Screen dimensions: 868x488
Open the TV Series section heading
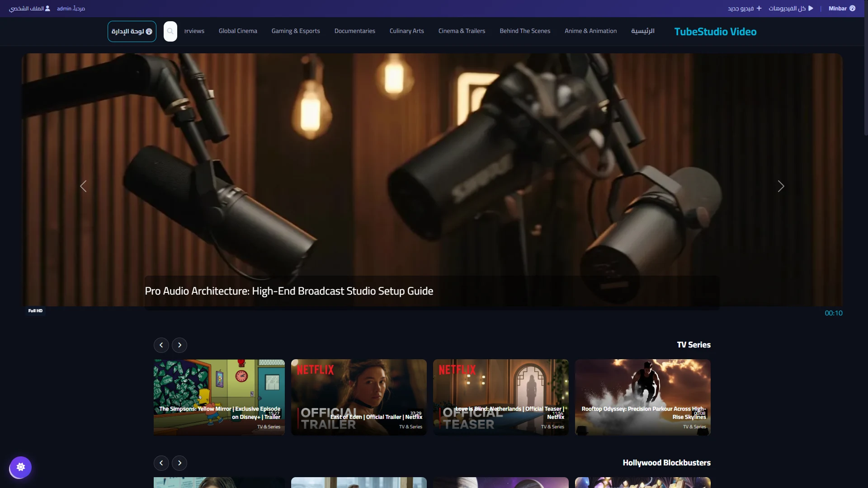(693, 345)
